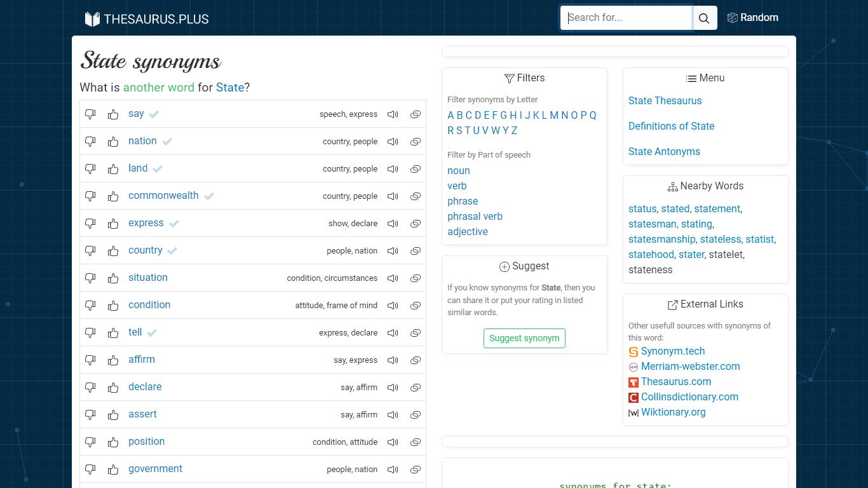Open the synonym 'government' word link
Image resolution: width=868 pixels, height=488 pixels.
coord(155,469)
